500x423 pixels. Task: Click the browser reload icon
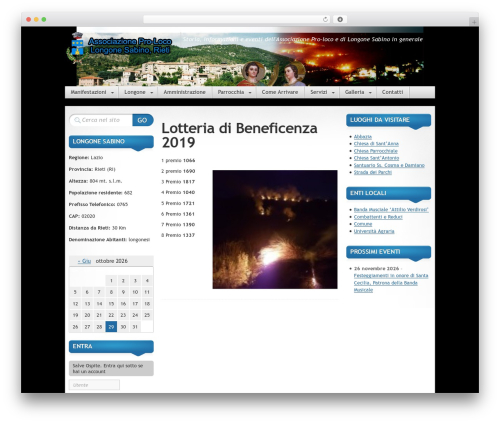[325, 19]
